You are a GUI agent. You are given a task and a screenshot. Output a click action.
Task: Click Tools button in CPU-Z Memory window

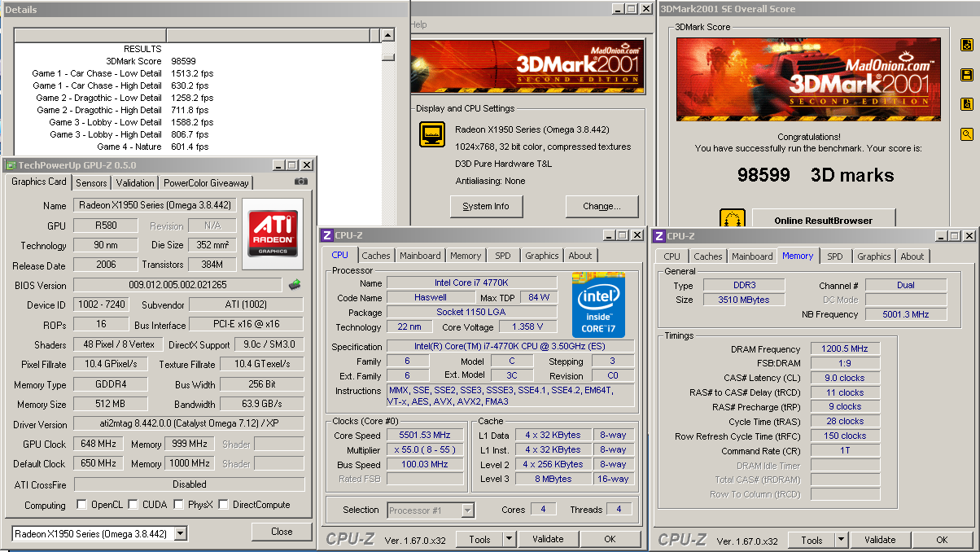(x=812, y=540)
